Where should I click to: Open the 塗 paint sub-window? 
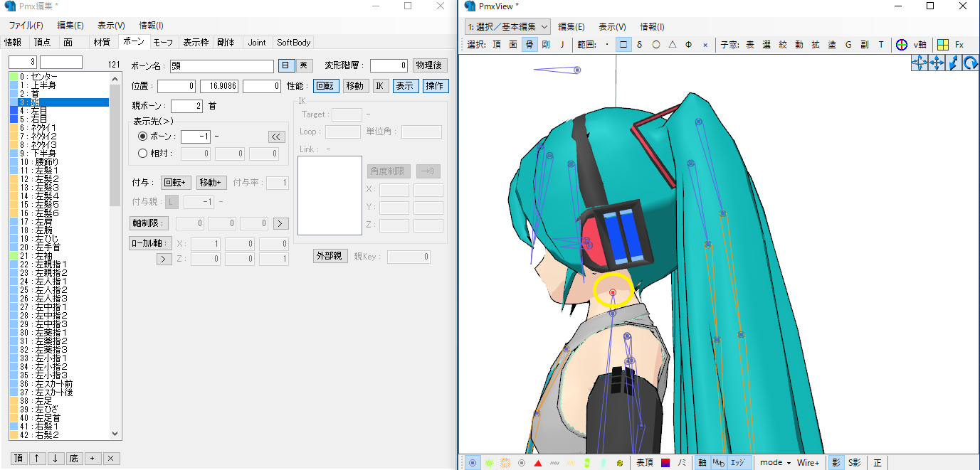832,44
